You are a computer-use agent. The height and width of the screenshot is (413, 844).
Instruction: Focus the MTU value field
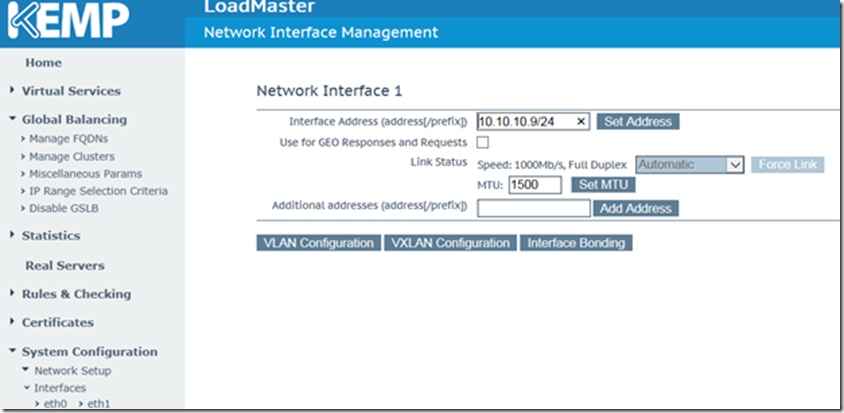click(535, 185)
